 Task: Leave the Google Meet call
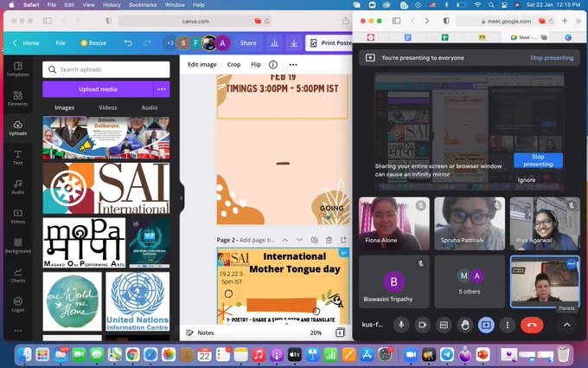click(532, 325)
